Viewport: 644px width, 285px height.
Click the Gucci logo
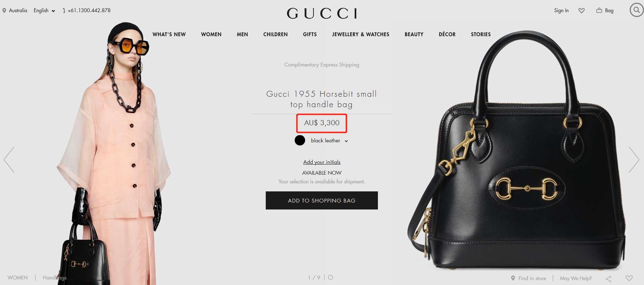pyautogui.click(x=322, y=13)
